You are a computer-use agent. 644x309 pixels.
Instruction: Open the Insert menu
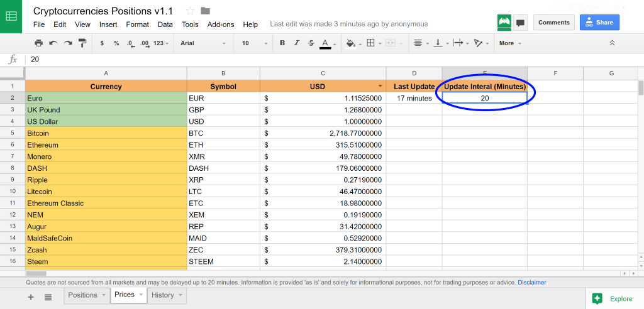[x=108, y=24]
